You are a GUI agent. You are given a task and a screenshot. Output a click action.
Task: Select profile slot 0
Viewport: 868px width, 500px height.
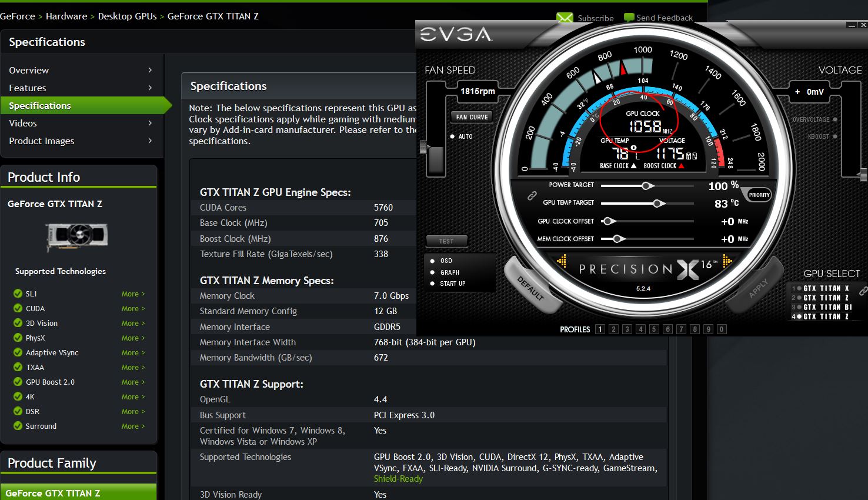click(722, 329)
